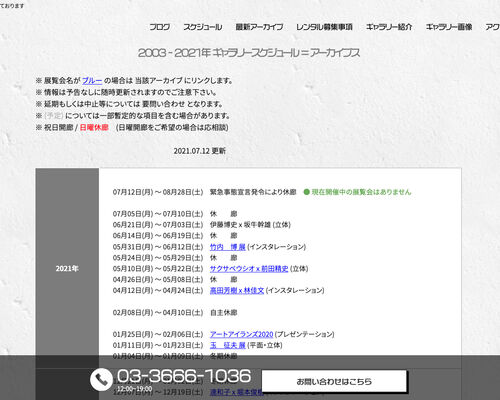The image size is (500, 400).
Task: Click the partially hidden December exhibition link
Action: tap(237, 392)
